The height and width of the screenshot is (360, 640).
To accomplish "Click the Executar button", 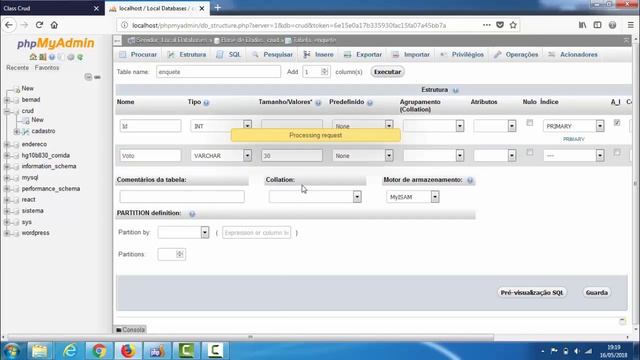I will [387, 72].
